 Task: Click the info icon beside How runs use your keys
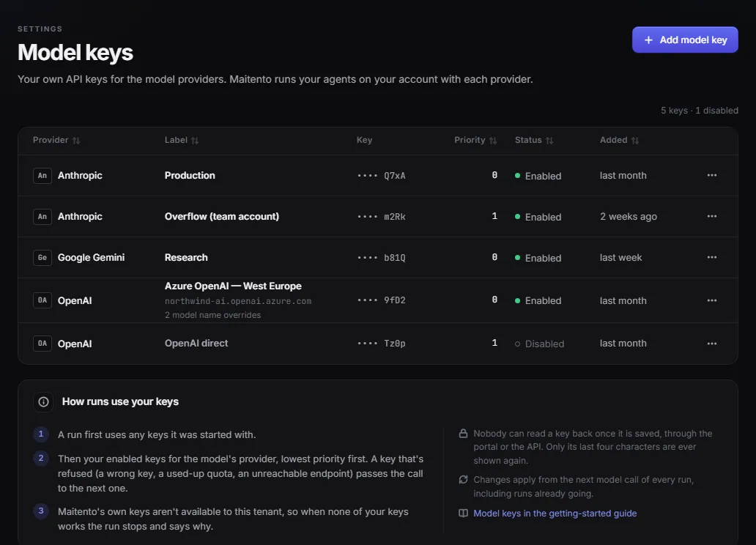[43, 401]
